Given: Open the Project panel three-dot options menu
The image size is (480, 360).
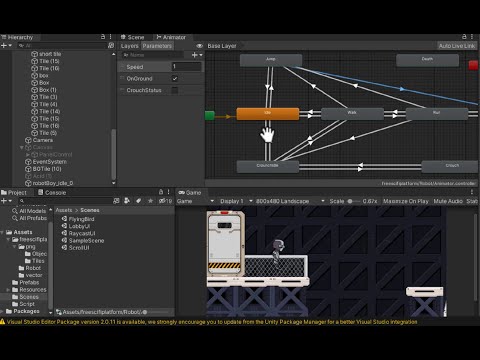Looking at the screenshot, I should tap(168, 192).
